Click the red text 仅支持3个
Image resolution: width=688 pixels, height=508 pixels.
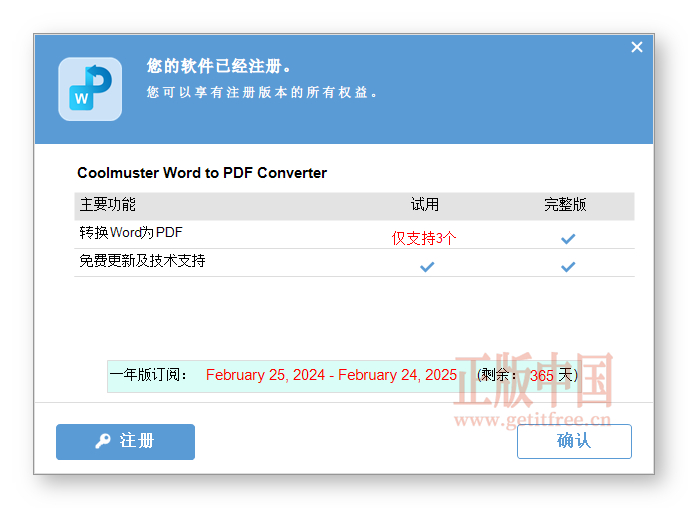(x=423, y=238)
